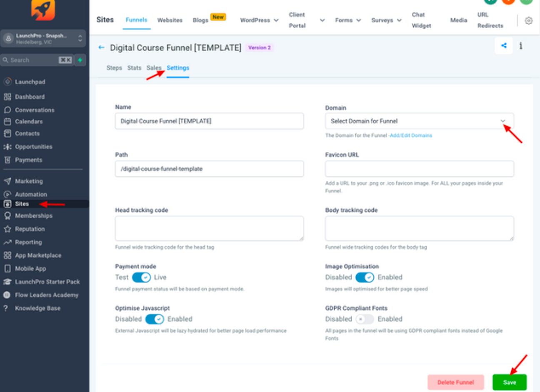The image size is (540, 392).
Task: Open the Chat Widget tab
Action: [x=421, y=20]
